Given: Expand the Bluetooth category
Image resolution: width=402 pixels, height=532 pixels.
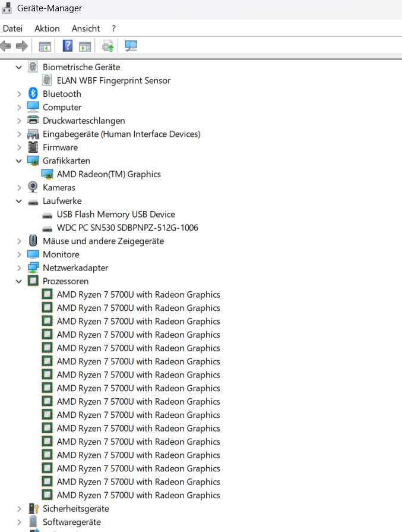Looking at the screenshot, I should coord(19,94).
